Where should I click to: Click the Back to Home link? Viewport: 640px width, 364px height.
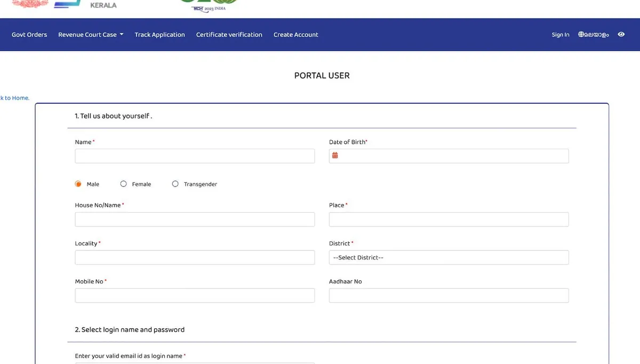coord(14,98)
